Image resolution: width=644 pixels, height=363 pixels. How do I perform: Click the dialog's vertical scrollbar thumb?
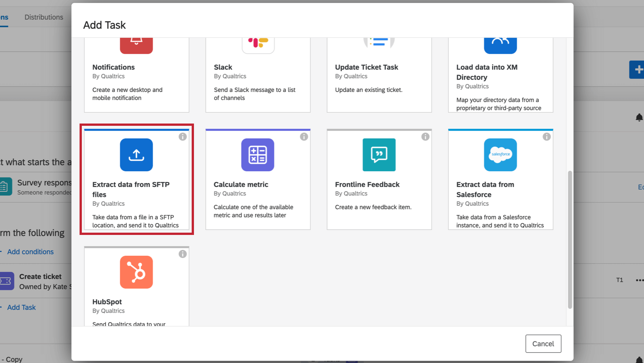coord(570,239)
